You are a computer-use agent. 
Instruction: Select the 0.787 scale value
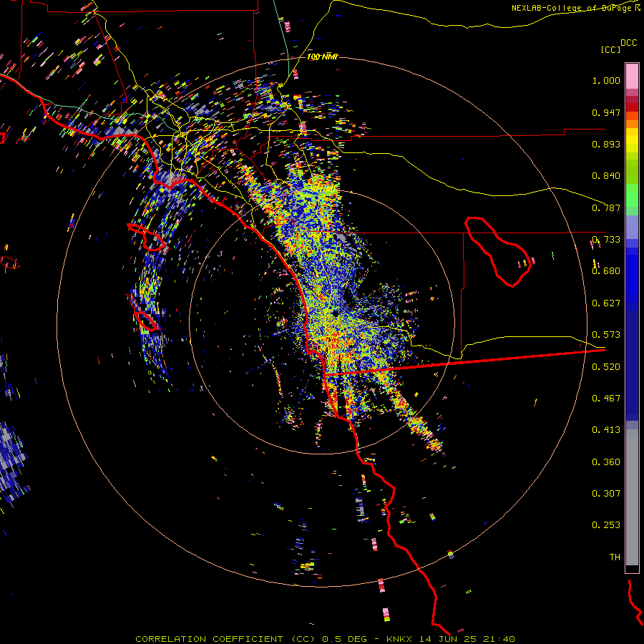[606, 208]
